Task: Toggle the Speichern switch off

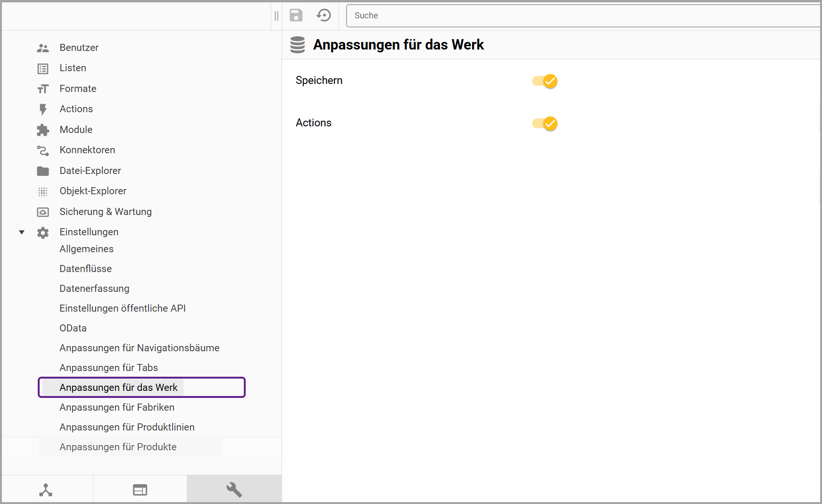Action: tap(545, 81)
